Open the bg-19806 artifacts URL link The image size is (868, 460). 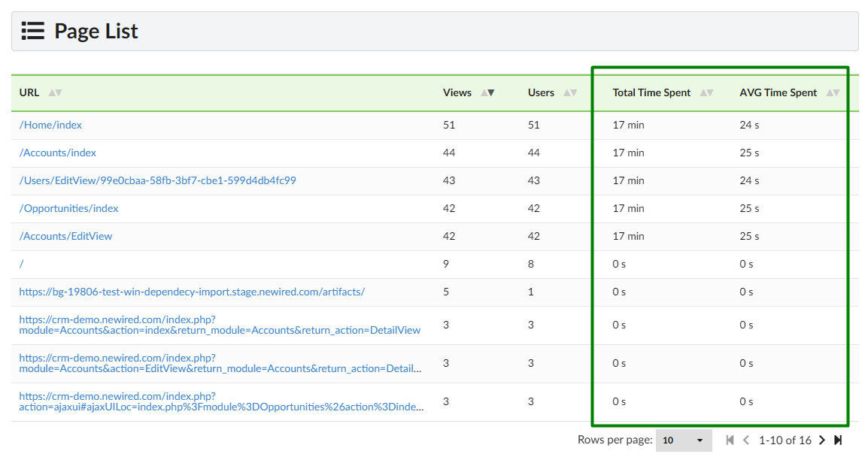click(x=192, y=292)
